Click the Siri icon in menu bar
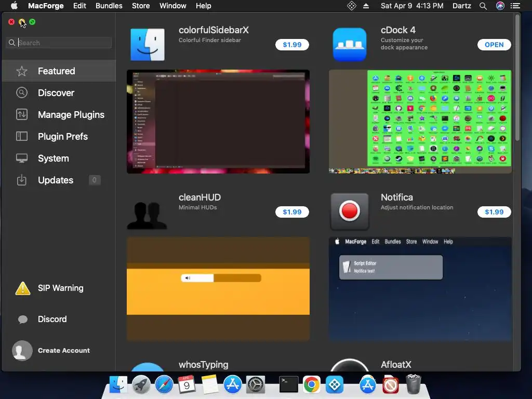 pos(500,6)
